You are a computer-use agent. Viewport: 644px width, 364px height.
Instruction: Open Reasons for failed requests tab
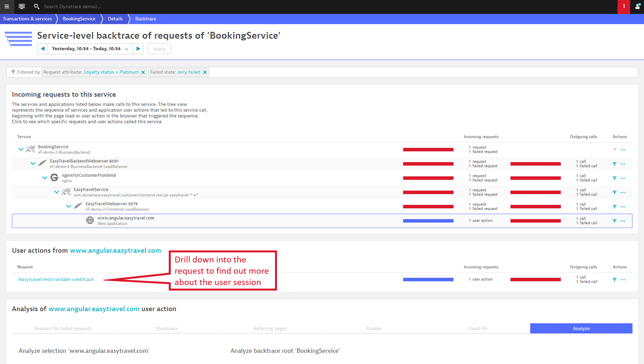click(x=63, y=328)
